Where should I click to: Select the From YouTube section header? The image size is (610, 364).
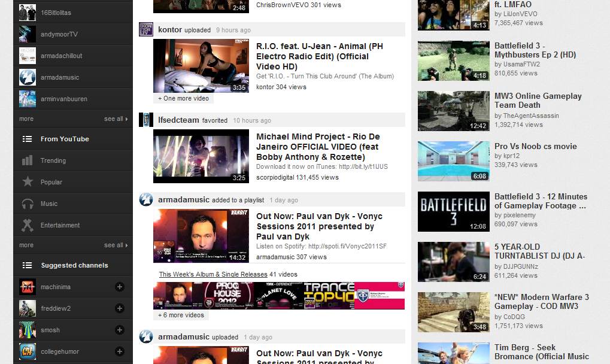[65, 139]
